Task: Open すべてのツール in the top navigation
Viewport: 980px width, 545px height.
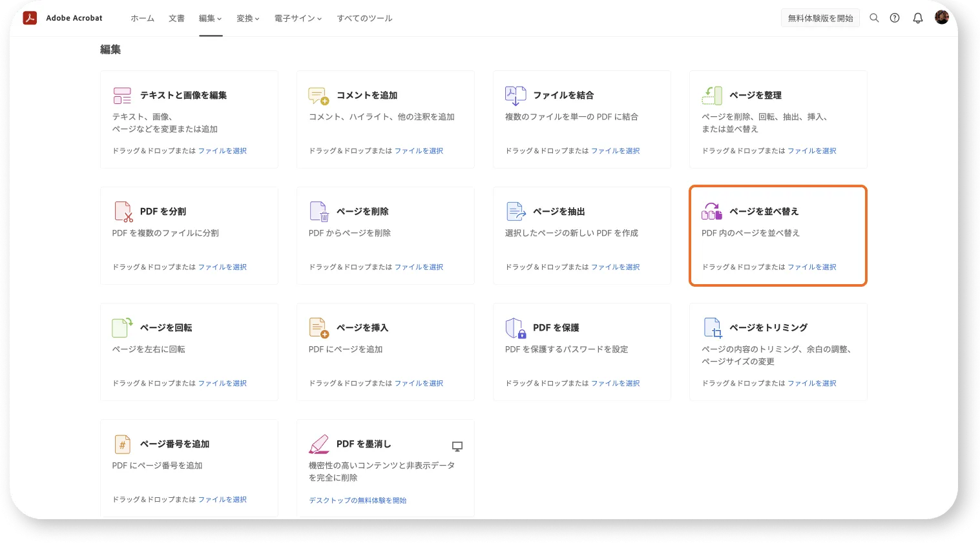Action: [x=364, y=19]
